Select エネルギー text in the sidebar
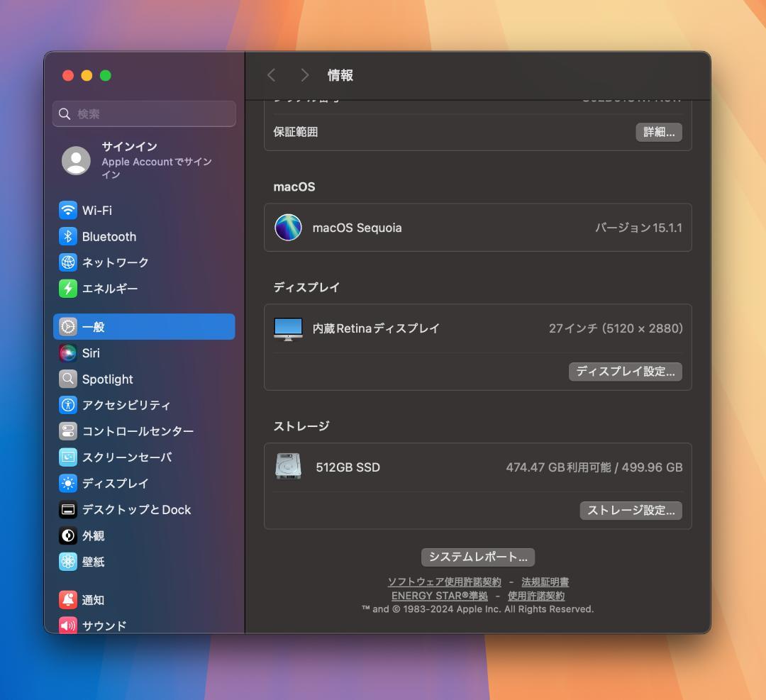 110,289
